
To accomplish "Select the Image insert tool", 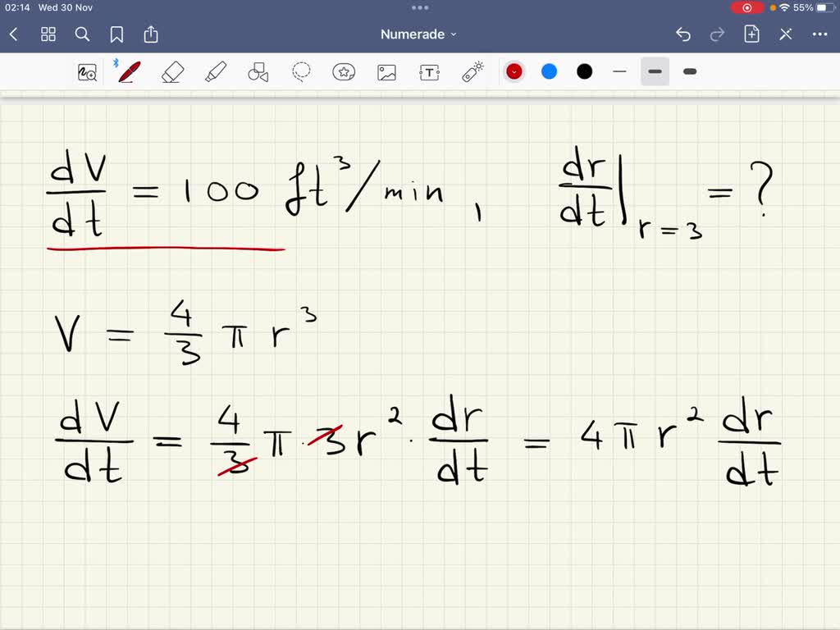I will point(386,72).
